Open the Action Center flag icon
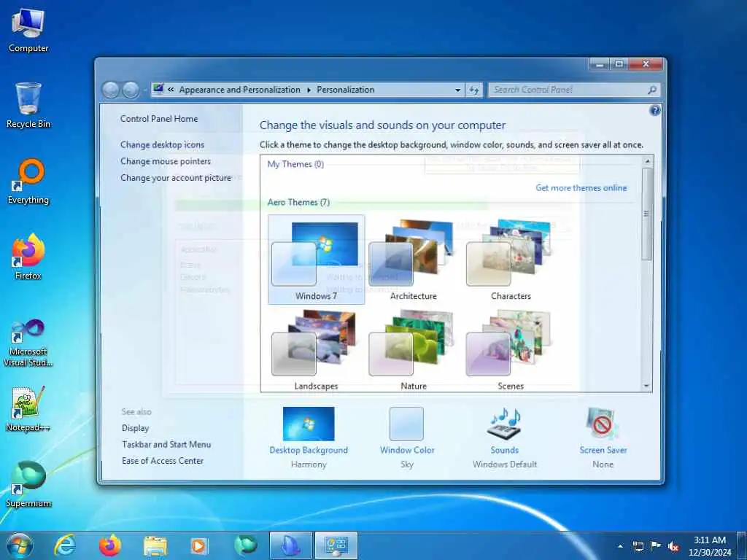 click(656, 546)
